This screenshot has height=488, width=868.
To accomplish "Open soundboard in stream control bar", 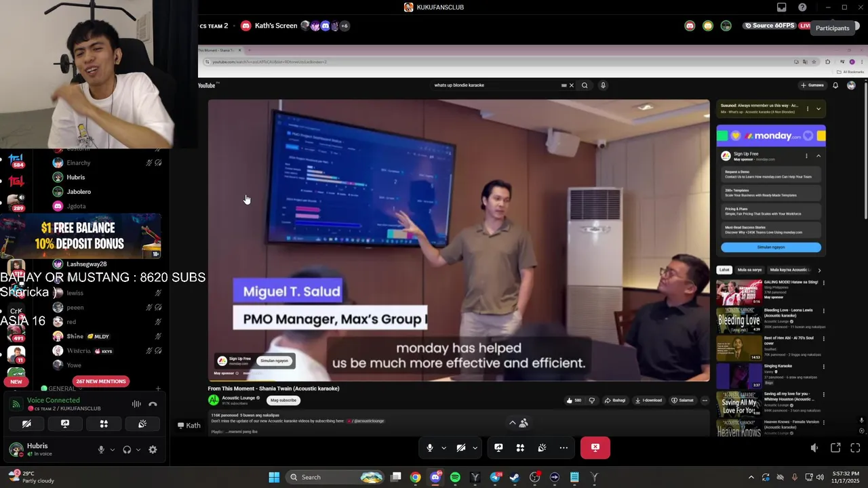I will [542, 447].
